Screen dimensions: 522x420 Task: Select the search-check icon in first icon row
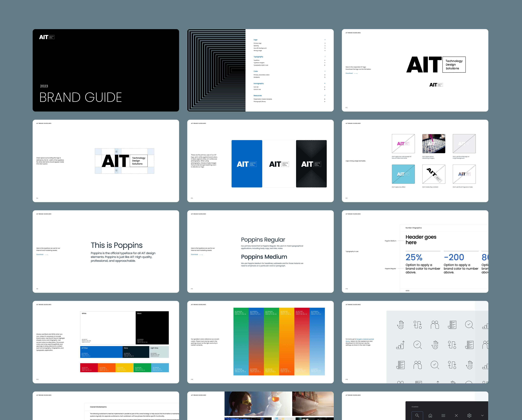point(469,325)
